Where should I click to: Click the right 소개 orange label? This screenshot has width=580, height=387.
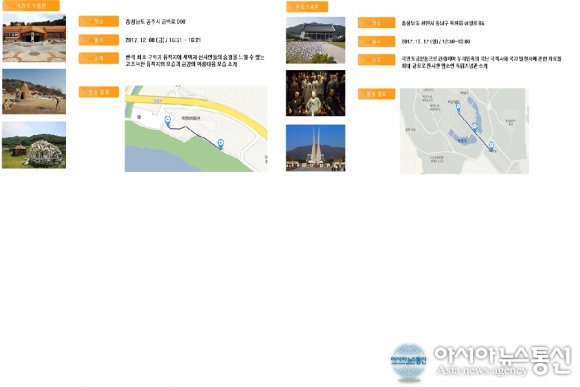tap(376, 60)
